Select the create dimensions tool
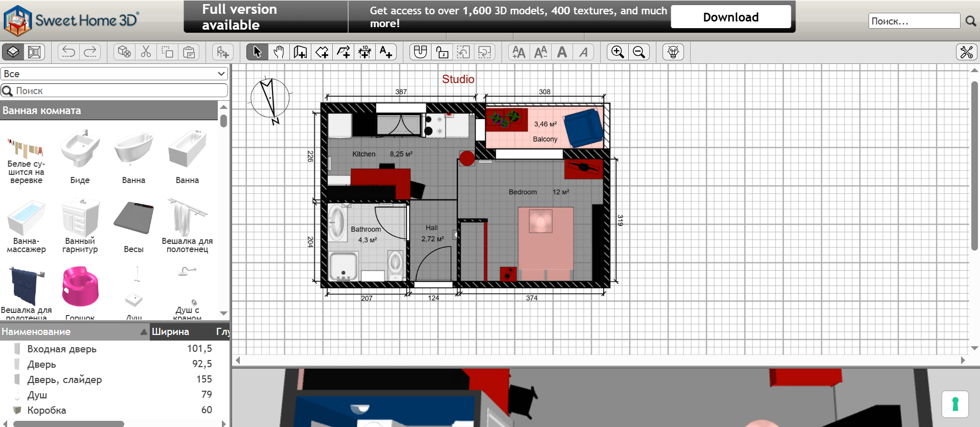980x427 pixels. click(x=364, y=52)
